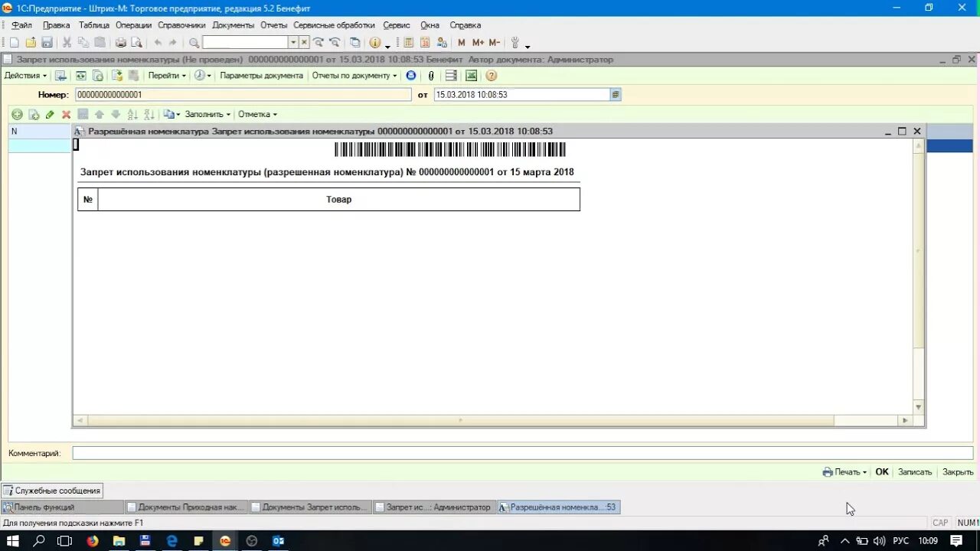980x551 pixels.
Task: Open the Действия dropdown menu
Action: (25, 76)
